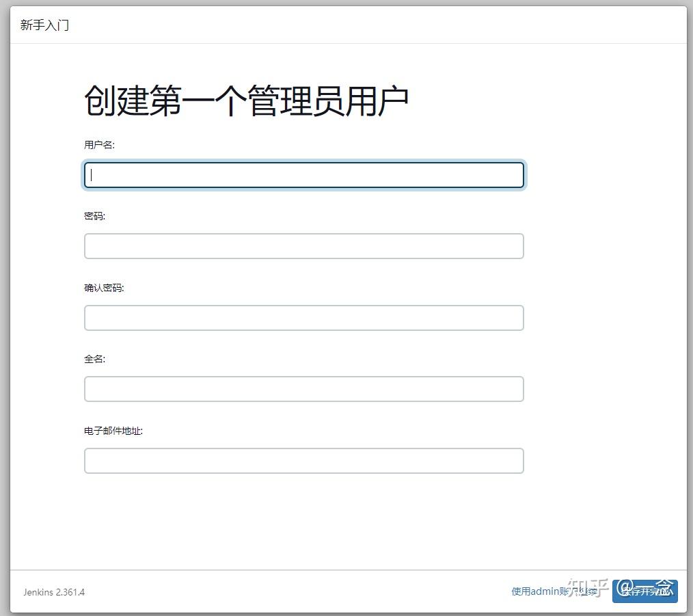Submit the form via 保存并完成

[x=644, y=592]
